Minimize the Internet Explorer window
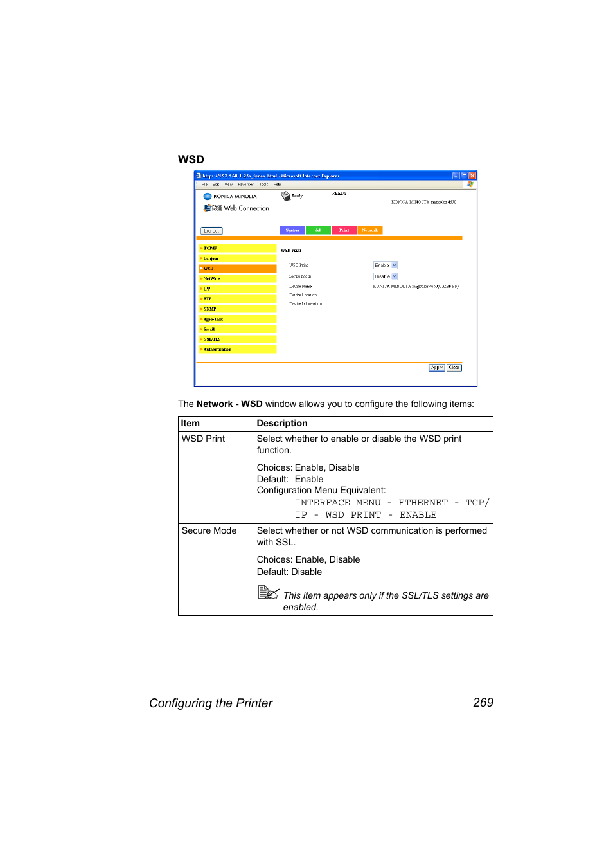 click(x=456, y=176)
